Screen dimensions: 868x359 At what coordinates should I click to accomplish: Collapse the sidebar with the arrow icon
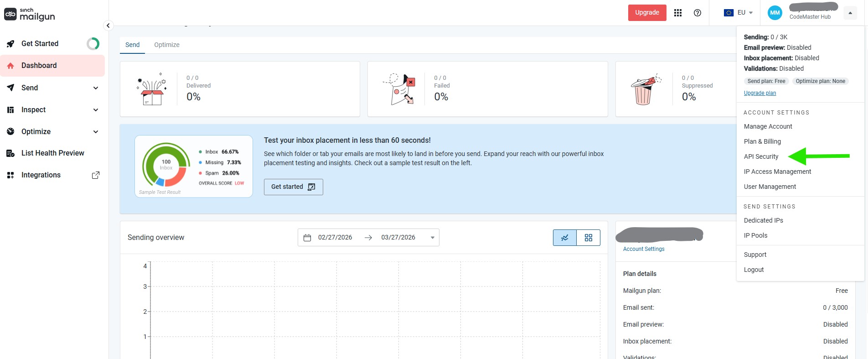tap(108, 26)
